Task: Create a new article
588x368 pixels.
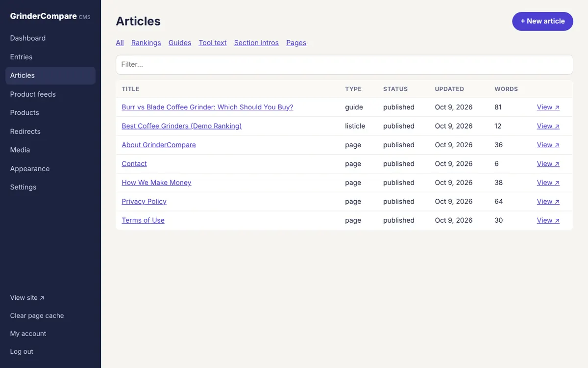Action: 542,21
